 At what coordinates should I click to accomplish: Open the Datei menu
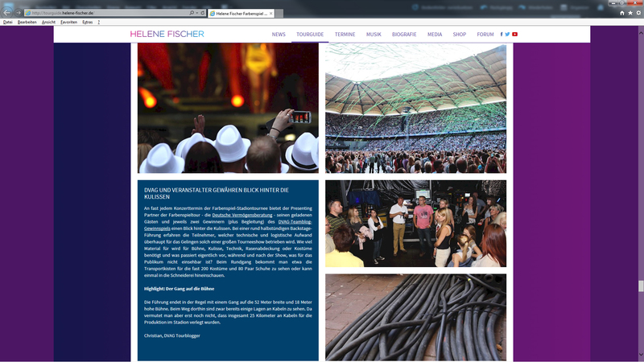[8, 22]
